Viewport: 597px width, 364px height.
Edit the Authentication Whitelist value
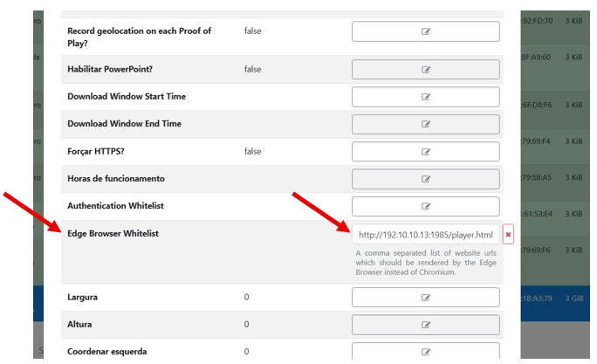pos(426,206)
